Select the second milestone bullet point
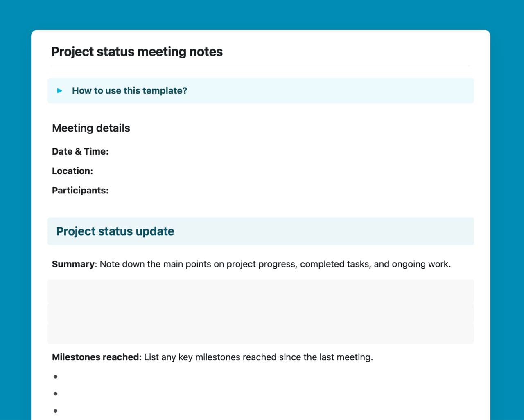 tap(56, 394)
